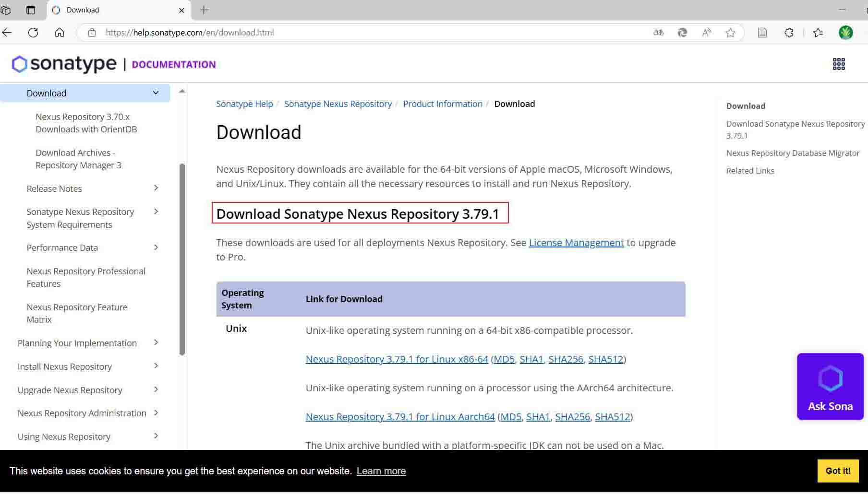Click the Edge copilot icon in address bar

pyautogui.click(x=682, y=33)
